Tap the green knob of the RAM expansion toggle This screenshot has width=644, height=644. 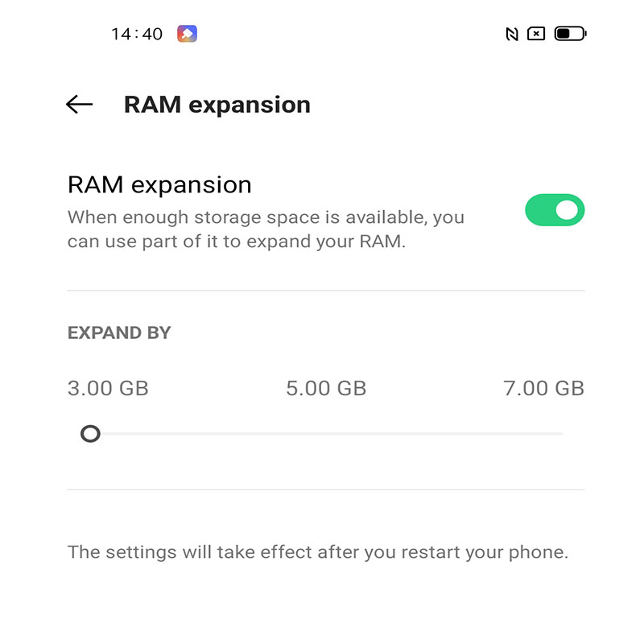pos(566,209)
